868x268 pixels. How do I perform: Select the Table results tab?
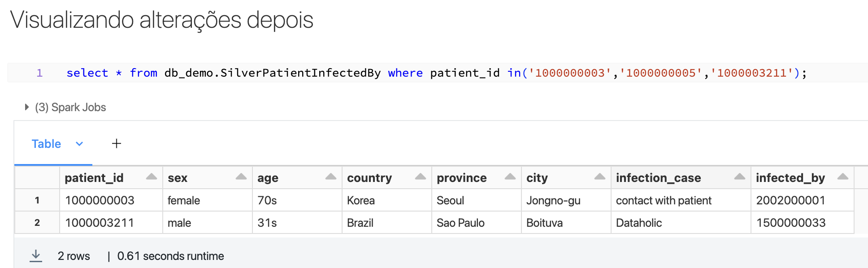click(46, 144)
